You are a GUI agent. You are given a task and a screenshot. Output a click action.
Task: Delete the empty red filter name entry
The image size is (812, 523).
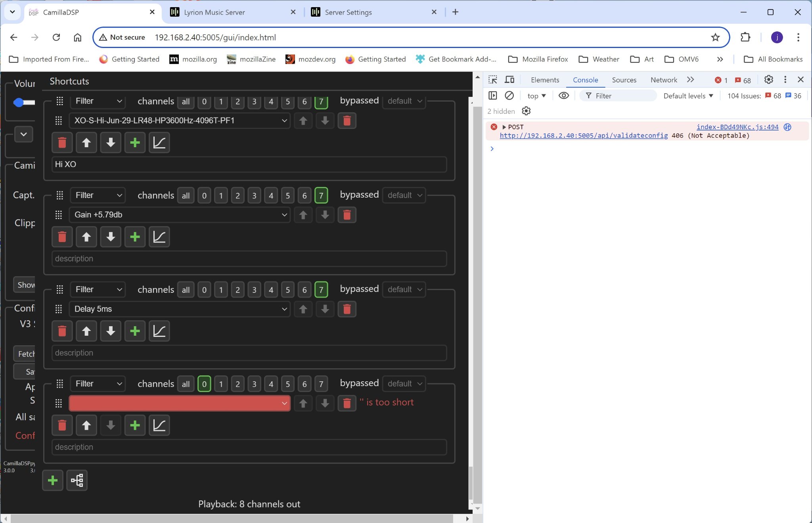(x=347, y=403)
